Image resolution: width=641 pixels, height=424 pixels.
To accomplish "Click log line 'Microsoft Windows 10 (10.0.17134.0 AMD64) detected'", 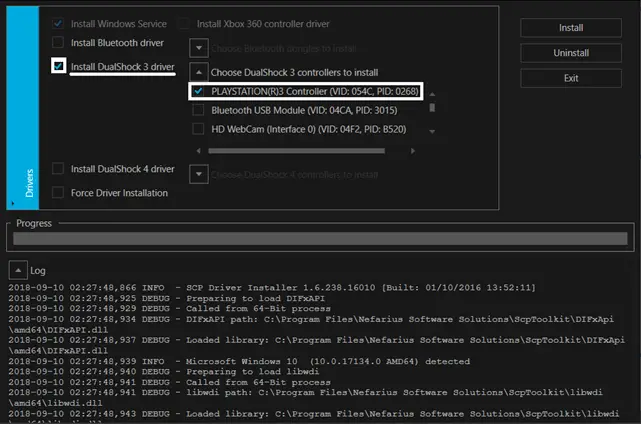I will point(239,361).
